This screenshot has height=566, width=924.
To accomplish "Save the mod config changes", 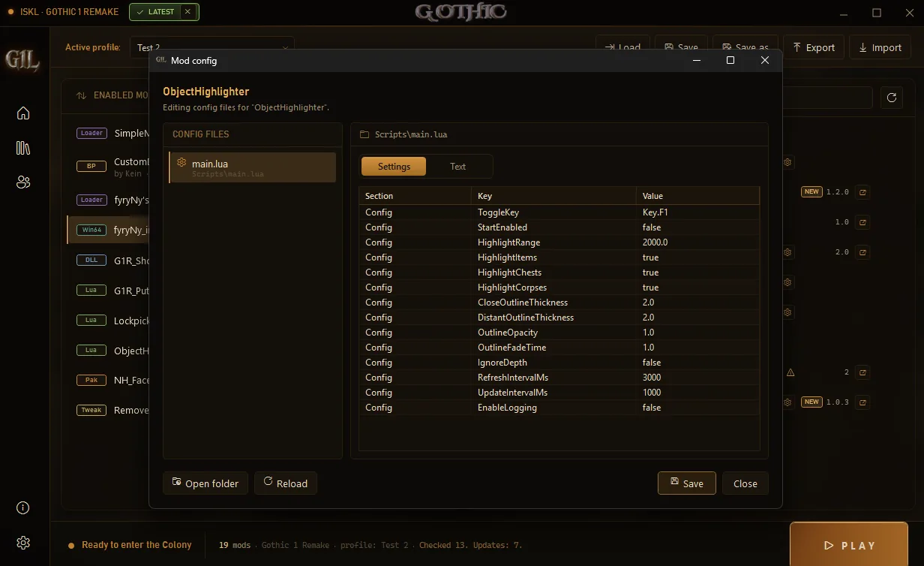I will point(687,483).
